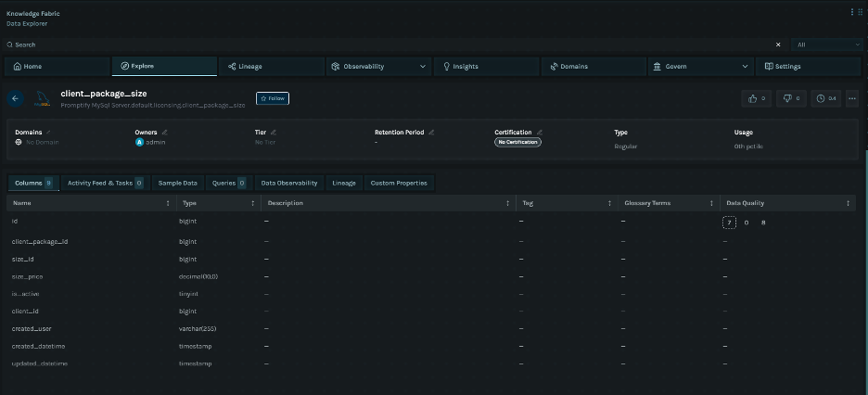Open version history clock icon

tap(826, 98)
